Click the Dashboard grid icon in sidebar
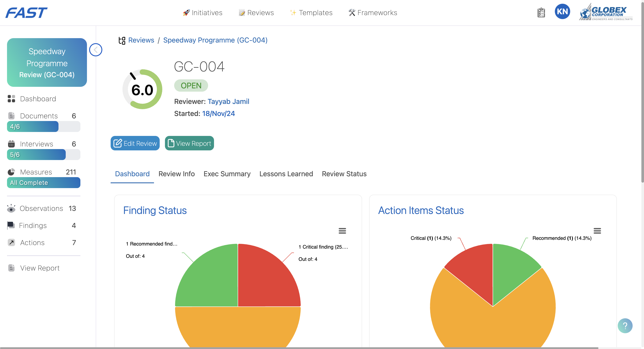The width and height of the screenshot is (644, 349). 11,99
